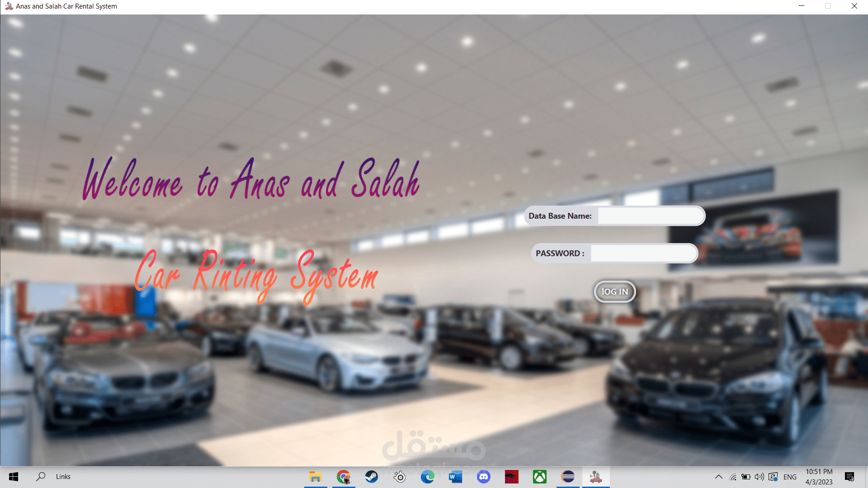Open Discord from the taskbar
This screenshot has width=868, height=488.
484,477
